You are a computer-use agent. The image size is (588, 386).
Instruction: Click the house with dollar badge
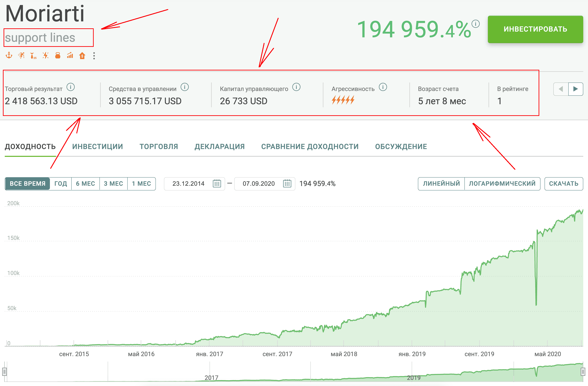[82, 56]
